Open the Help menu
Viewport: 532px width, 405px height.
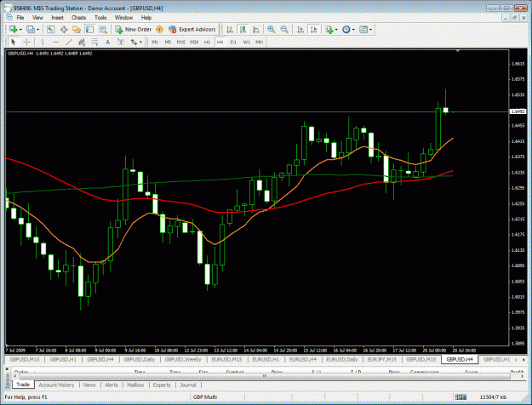146,18
